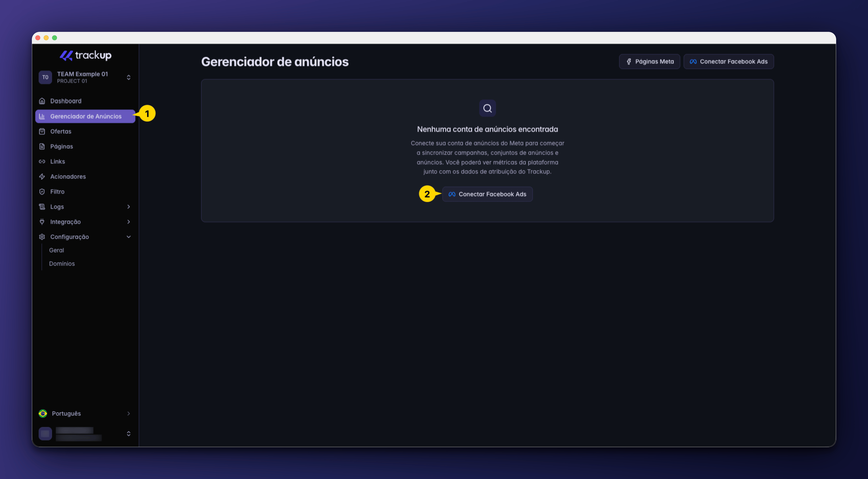Click the Brazil flag icon
The height and width of the screenshot is (479, 868).
click(43, 414)
